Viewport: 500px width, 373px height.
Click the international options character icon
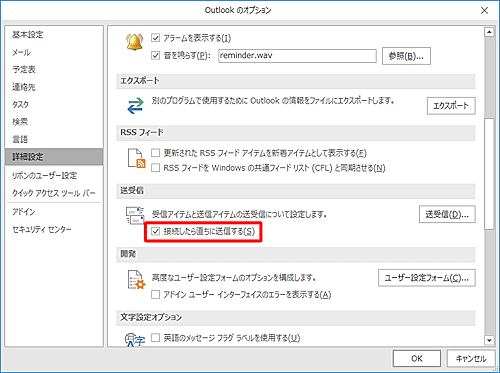tap(135, 340)
